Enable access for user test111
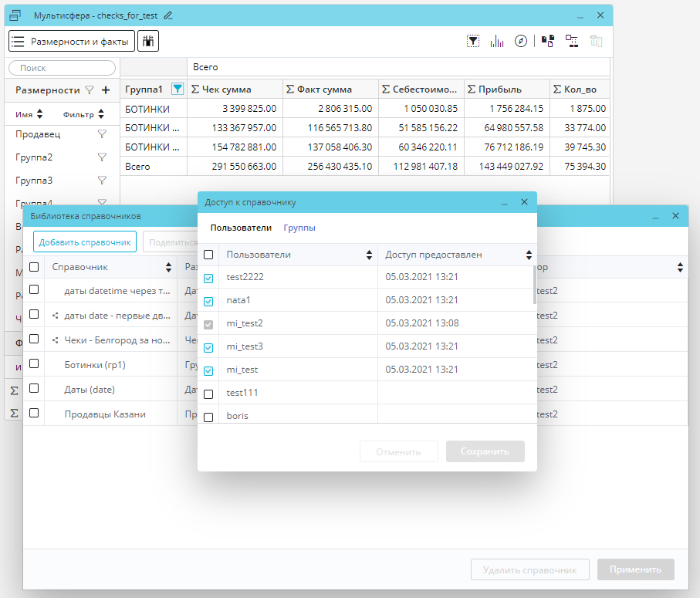The width and height of the screenshot is (700, 598). (x=208, y=394)
